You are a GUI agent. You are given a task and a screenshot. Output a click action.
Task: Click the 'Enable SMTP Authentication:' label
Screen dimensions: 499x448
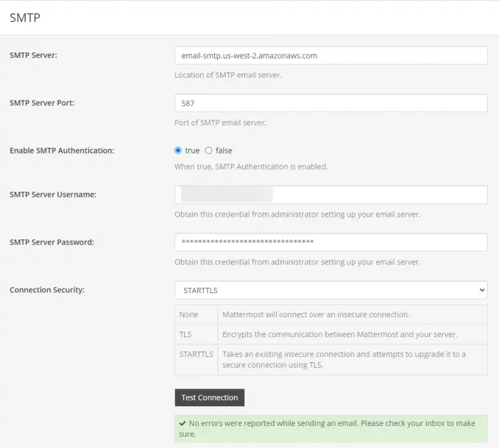[62, 151]
